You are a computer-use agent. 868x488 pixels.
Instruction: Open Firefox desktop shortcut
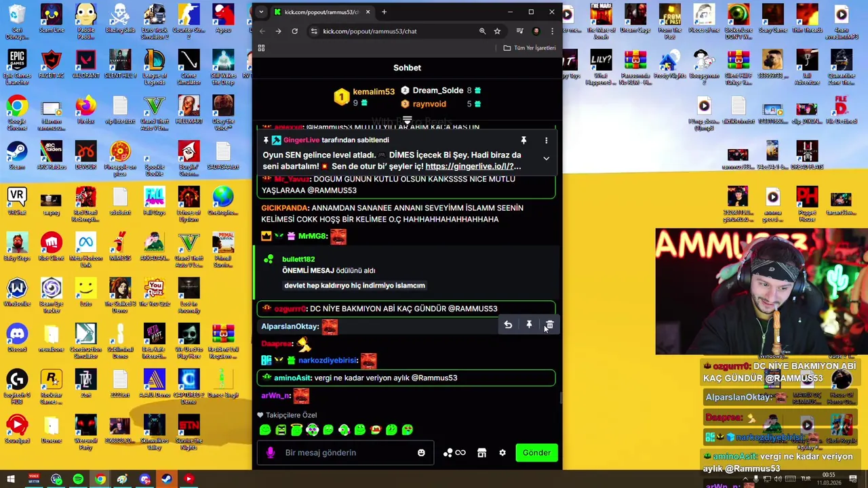tap(85, 110)
